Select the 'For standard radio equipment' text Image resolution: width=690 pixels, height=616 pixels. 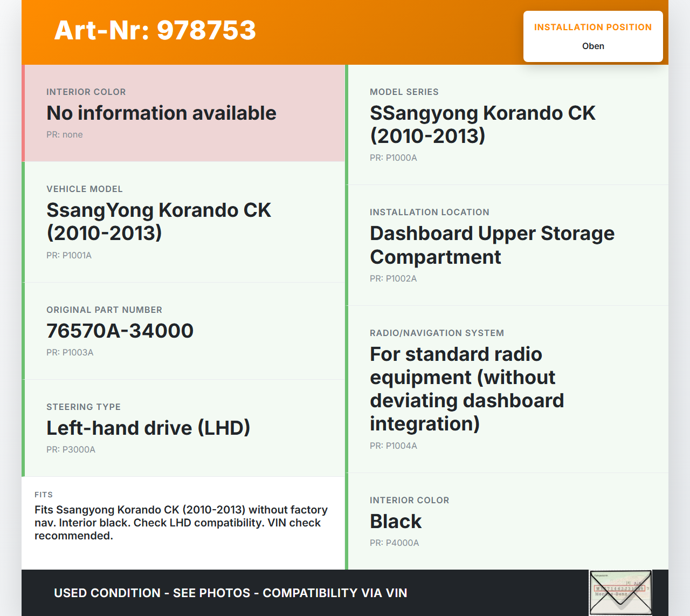[466, 388]
